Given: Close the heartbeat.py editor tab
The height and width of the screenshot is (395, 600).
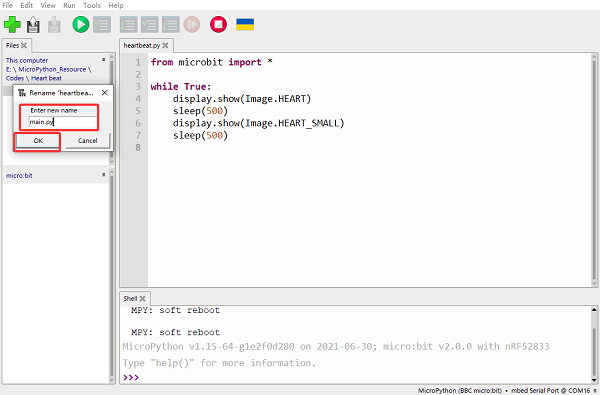Looking at the screenshot, I should click(x=165, y=45).
